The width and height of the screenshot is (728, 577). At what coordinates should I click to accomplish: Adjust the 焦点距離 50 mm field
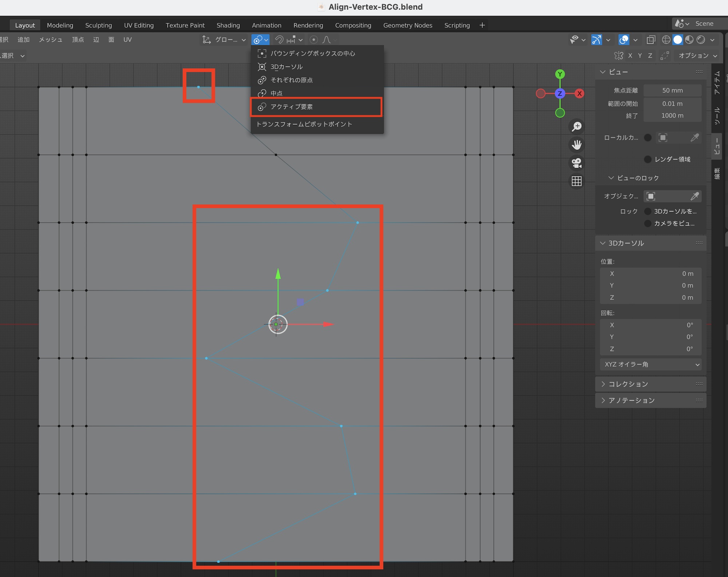(x=672, y=91)
